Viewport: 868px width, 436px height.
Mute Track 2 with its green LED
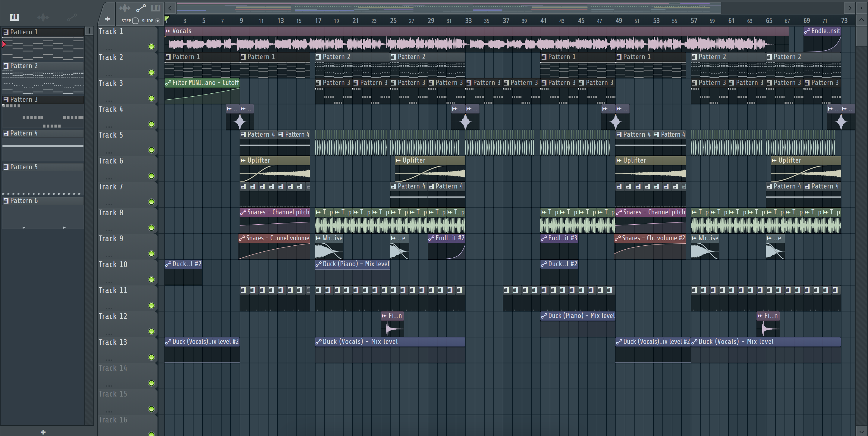(x=152, y=72)
